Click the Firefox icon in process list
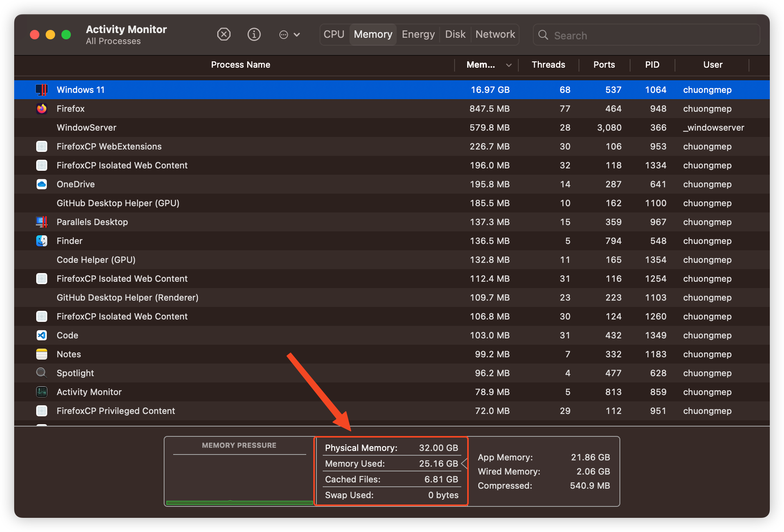This screenshot has width=784, height=532. [42, 109]
